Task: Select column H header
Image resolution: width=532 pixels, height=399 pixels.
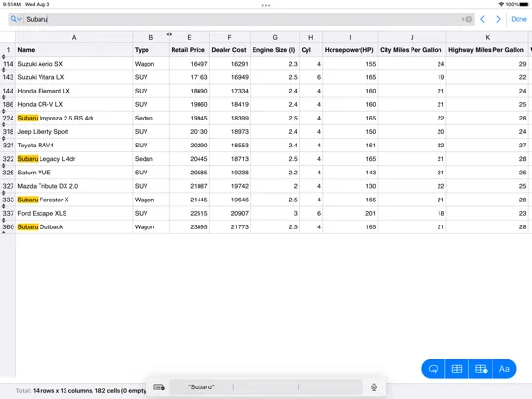Action: (x=310, y=37)
